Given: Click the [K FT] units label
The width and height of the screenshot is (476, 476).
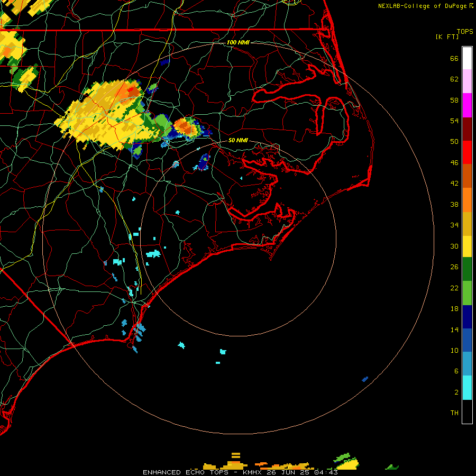Looking at the screenshot, I should click(447, 36).
